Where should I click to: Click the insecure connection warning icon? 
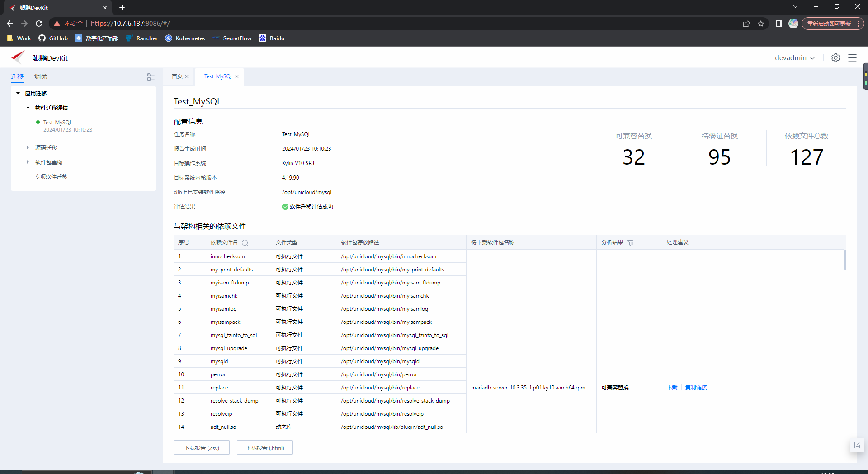click(x=57, y=24)
